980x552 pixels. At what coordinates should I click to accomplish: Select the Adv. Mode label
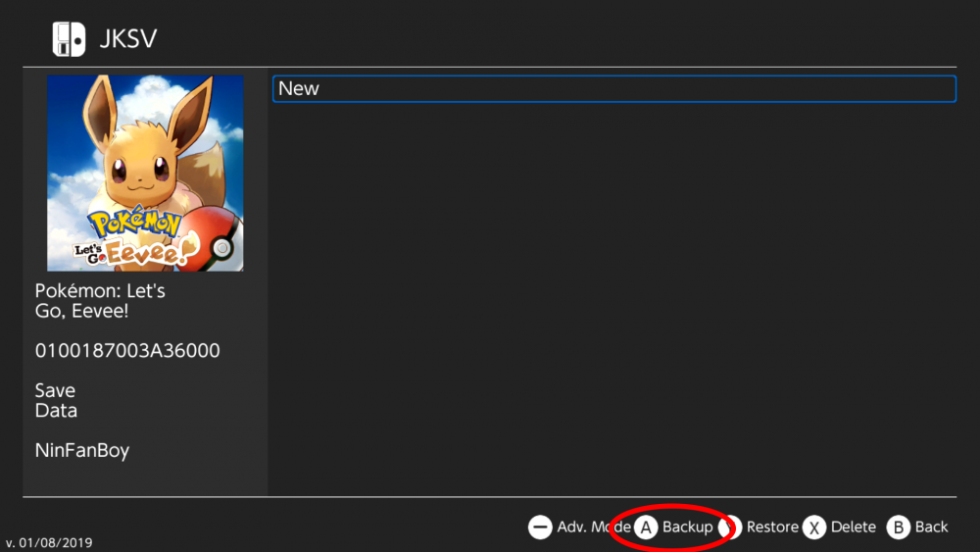[x=586, y=527]
